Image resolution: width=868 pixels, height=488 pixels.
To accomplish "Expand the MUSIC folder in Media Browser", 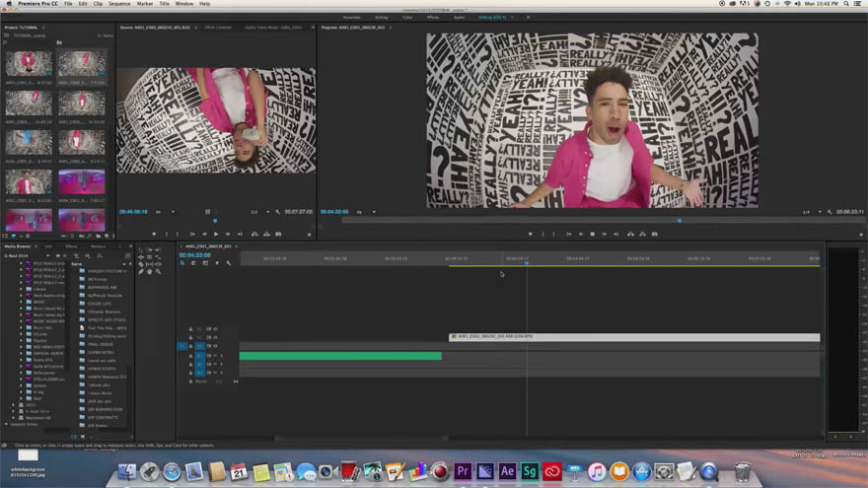I will (x=22, y=302).
